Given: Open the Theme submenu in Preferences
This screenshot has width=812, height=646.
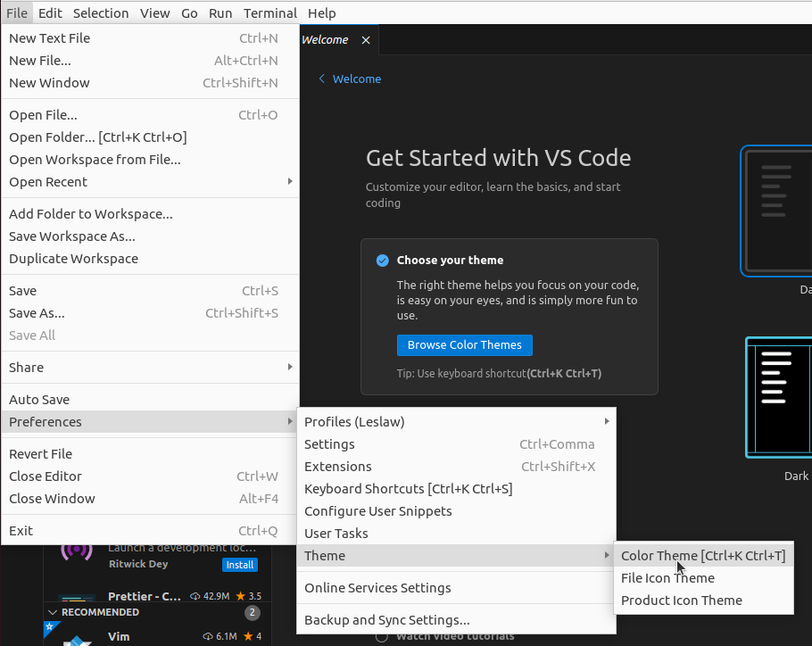Looking at the screenshot, I should [x=456, y=555].
